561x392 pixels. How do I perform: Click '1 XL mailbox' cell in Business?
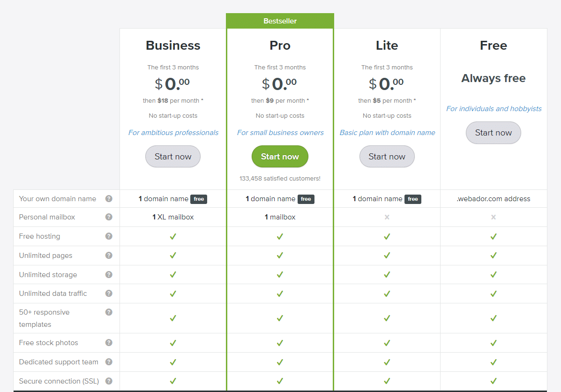tap(173, 217)
